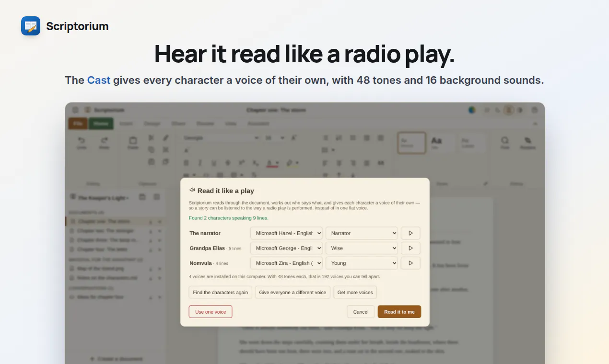Click Find the characters again
Viewport: 609px width, 364px height.
[x=221, y=292]
